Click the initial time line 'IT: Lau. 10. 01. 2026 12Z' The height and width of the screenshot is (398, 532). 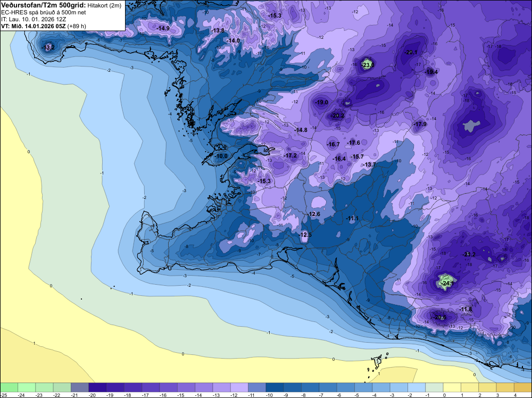click(x=34, y=19)
